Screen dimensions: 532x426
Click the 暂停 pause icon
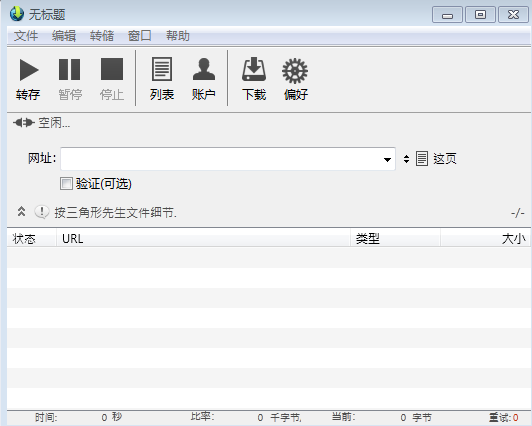(70, 70)
